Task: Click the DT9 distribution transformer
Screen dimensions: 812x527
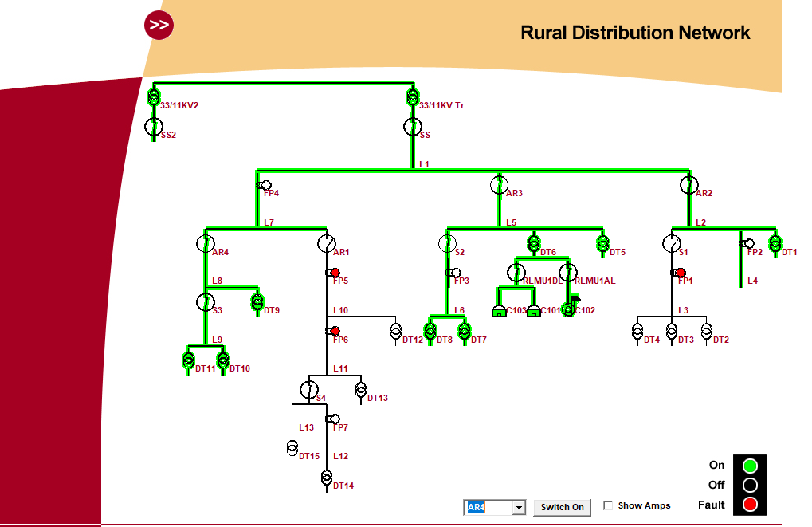Action: pos(257,302)
